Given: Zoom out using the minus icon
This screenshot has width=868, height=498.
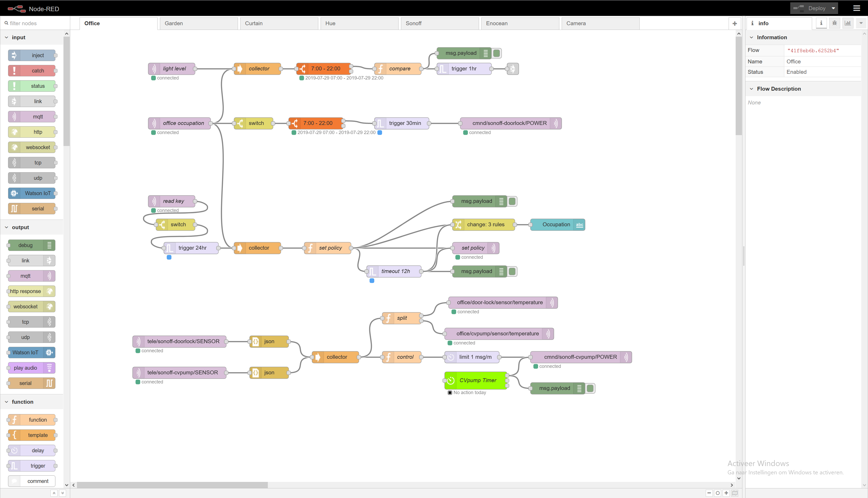Looking at the screenshot, I should [x=709, y=493].
